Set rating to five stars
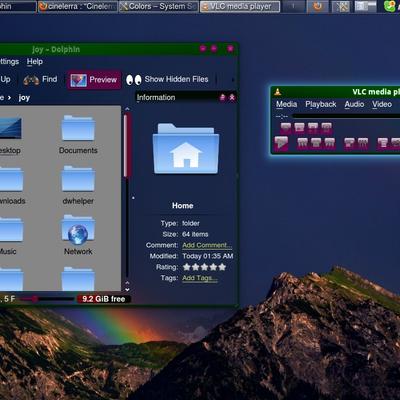400x400 pixels. click(x=222, y=267)
